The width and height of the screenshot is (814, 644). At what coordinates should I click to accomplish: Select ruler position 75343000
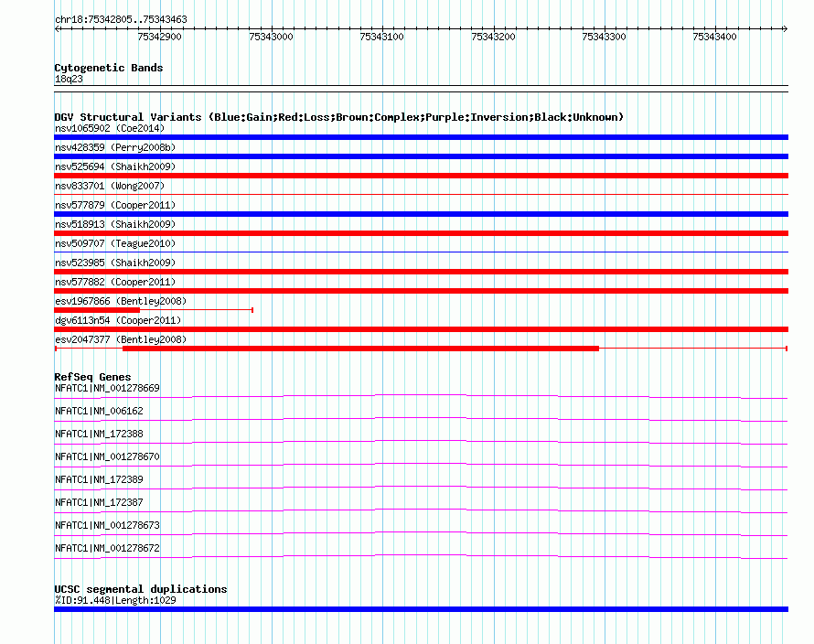[x=271, y=37]
